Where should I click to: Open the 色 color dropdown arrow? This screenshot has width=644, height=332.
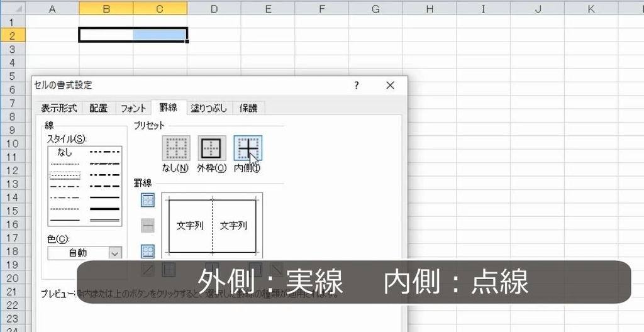(116, 253)
